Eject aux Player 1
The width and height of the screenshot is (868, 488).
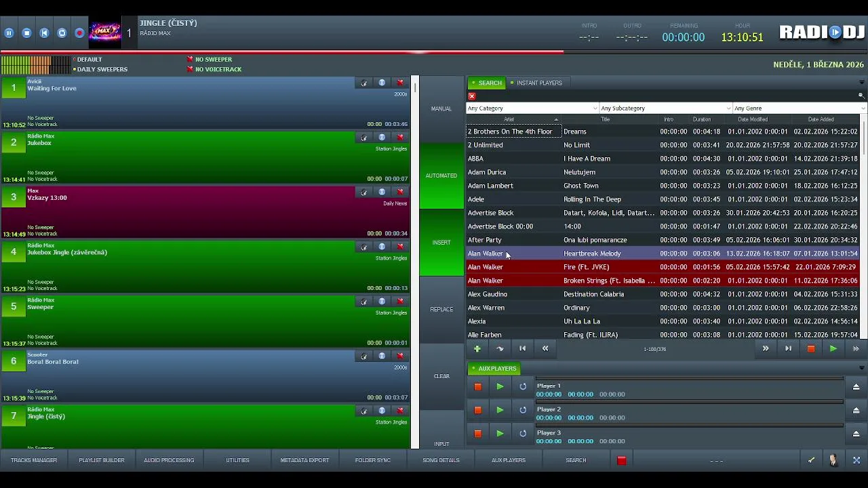coord(856,386)
